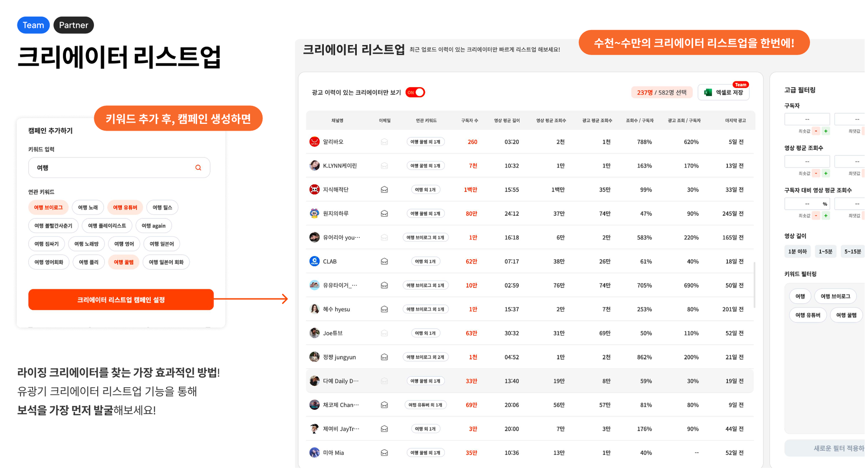Deselect the 여행 유튜버 keyword chip
Screen dimensions: 868x474
click(x=125, y=207)
